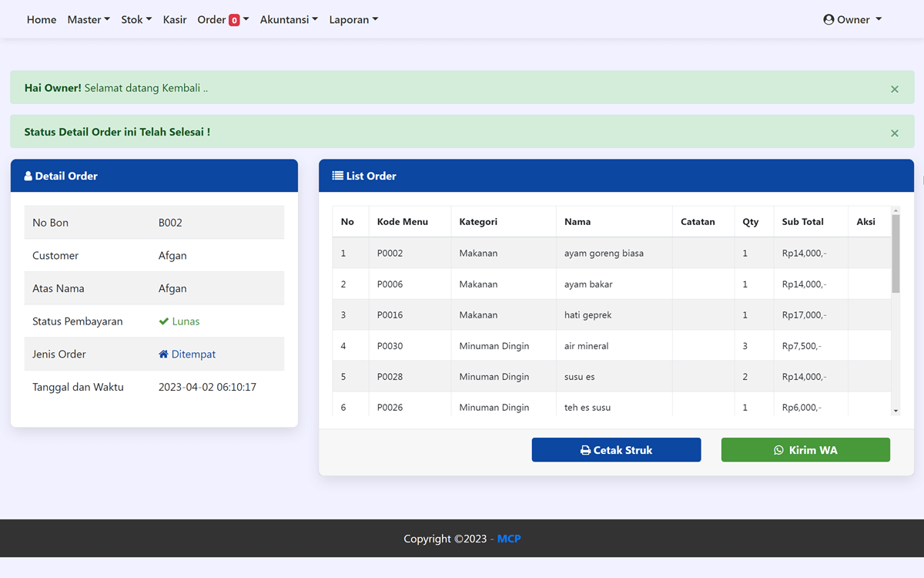Click the home icon next to Ditempat
This screenshot has height=578, width=924.
click(163, 355)
